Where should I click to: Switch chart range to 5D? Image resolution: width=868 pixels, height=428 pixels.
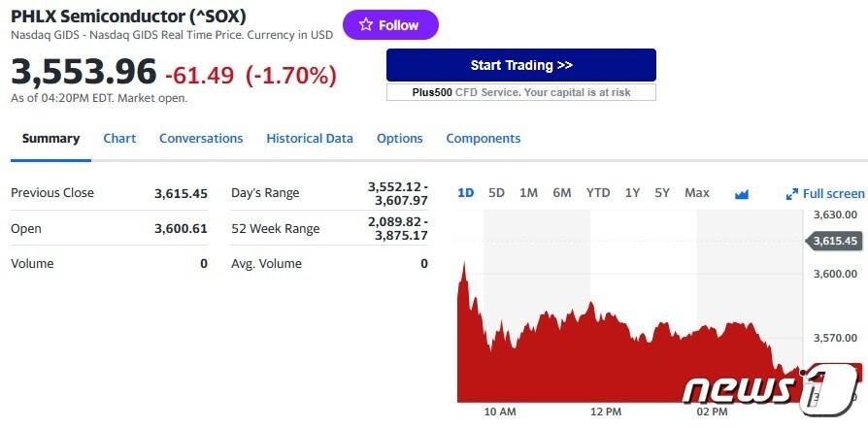tap(496, 192)
